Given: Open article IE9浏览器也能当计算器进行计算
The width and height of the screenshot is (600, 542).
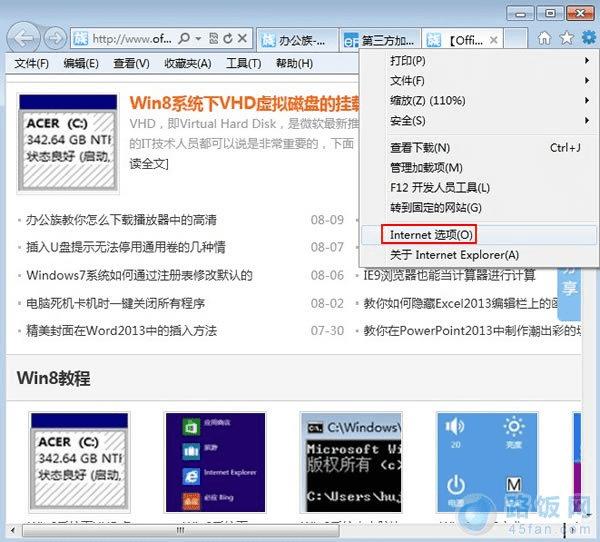Looking at the screenshot, I should coord(449,275).
